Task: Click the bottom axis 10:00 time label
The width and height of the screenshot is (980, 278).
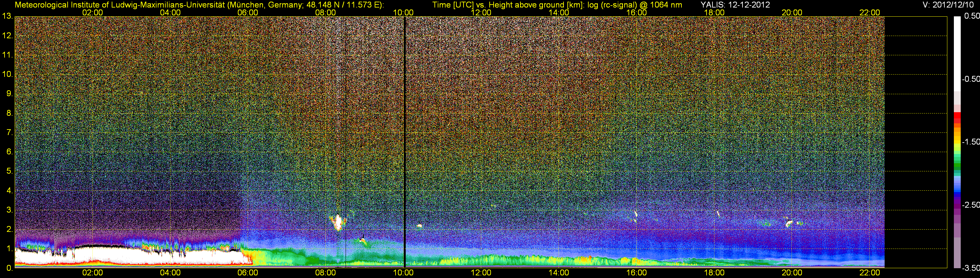Action: tap(403, 273)
